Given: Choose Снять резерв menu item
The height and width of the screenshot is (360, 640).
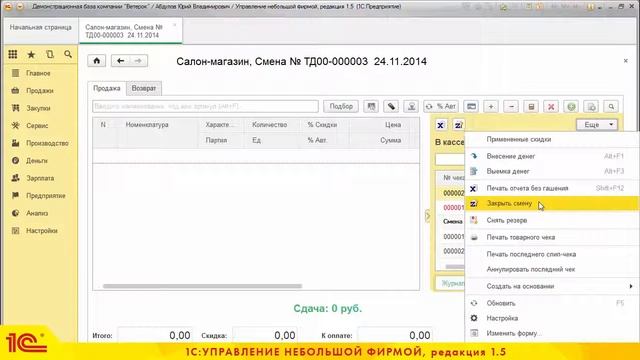Looking at the screenshot, I should click(552, 220).
